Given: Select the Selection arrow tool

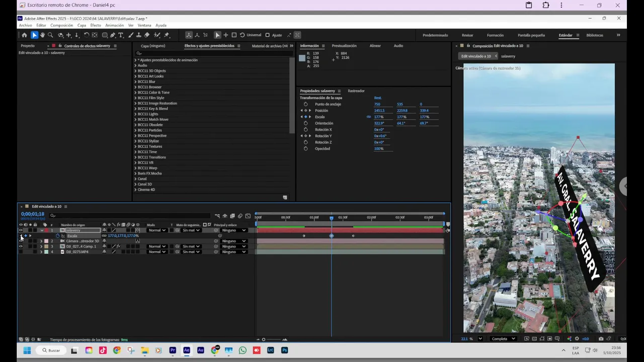Looking at the screenshot, I should pyautogui.click(x=34, y=35).
